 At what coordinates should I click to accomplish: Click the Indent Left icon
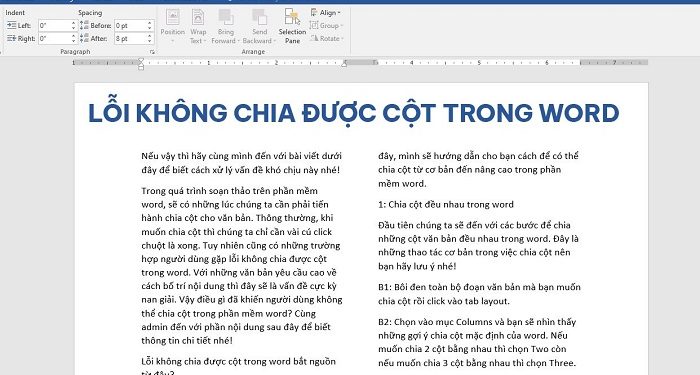11,25
